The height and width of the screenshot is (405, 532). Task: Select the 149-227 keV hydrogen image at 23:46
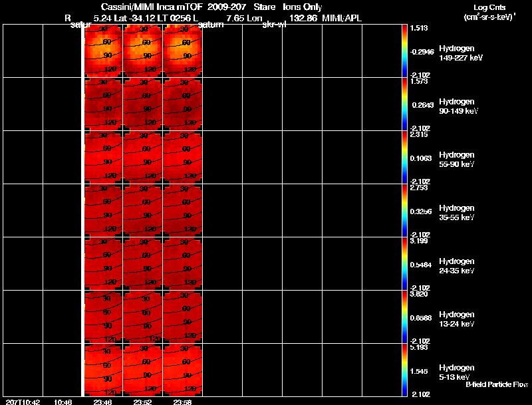click(103, 51)
